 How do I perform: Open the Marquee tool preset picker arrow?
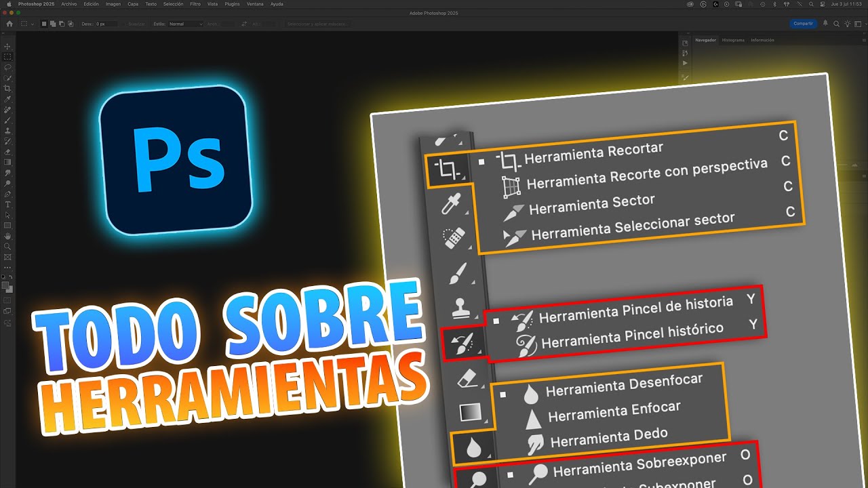tap(33, 24)
